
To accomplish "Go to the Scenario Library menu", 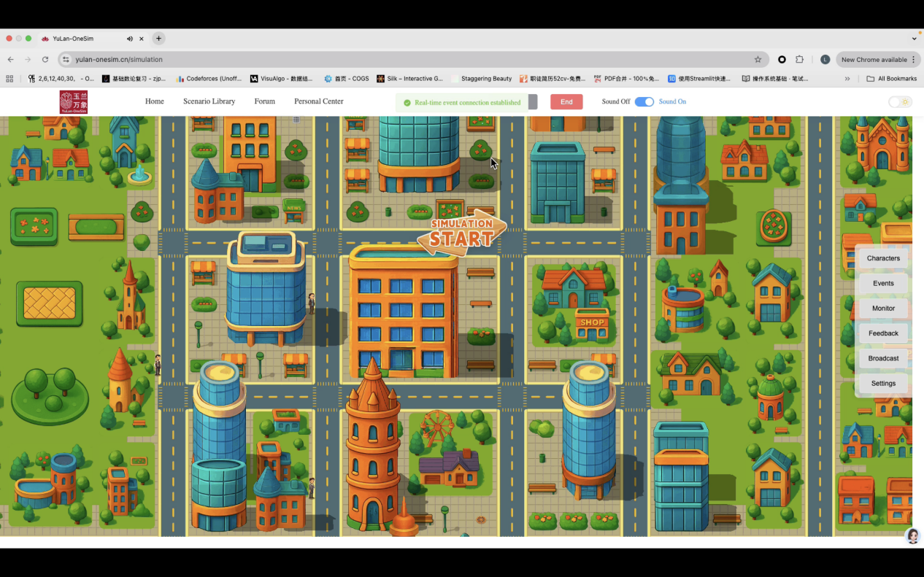I will pos(209,101).
